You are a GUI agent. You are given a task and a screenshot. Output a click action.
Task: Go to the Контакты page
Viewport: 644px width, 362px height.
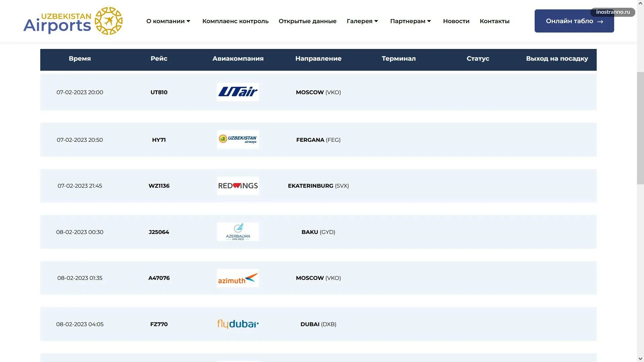tap(494, 21)
